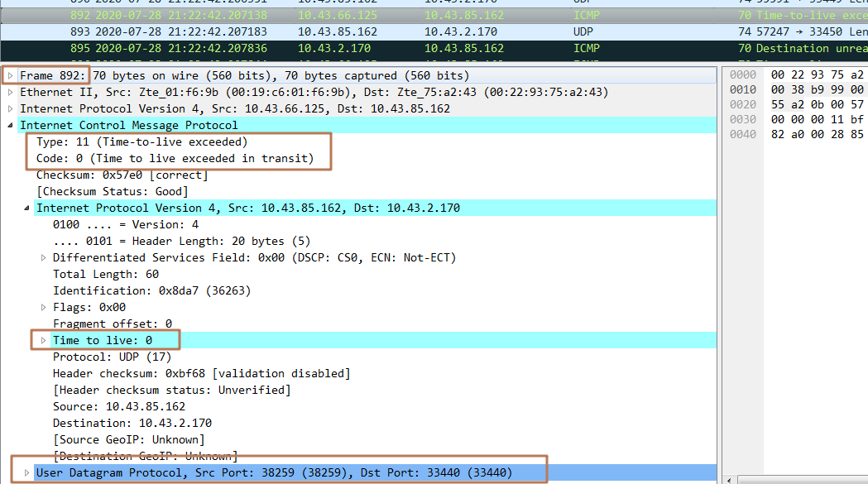The height and width of the screenshot is (484, 868).
Task: Expand the Frame 892 details
Action: tap(9, 74)
